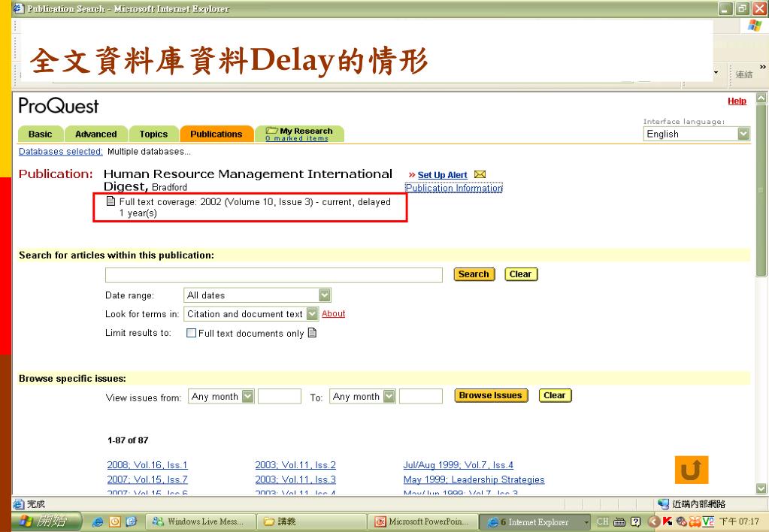The height and width of the screenshot is (532, 769).
Task: Select the Publications tab
Action: pos(216,134)
